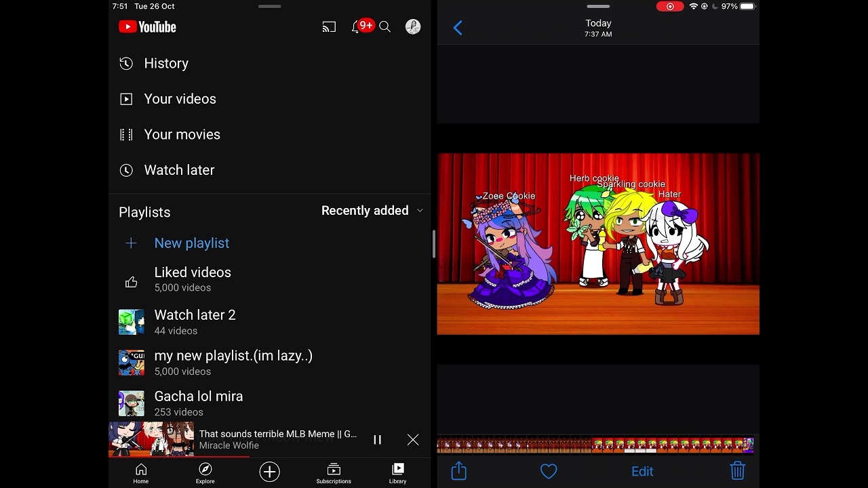Click the History clock icon
The width and height of the screenshot is (868, 488).
click(126, 63)
